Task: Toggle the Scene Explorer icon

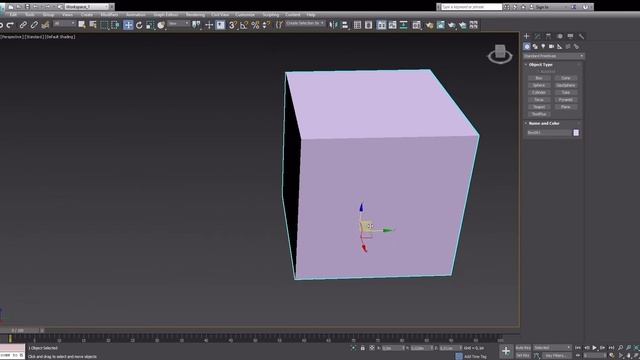Action: tap(358, 25)
